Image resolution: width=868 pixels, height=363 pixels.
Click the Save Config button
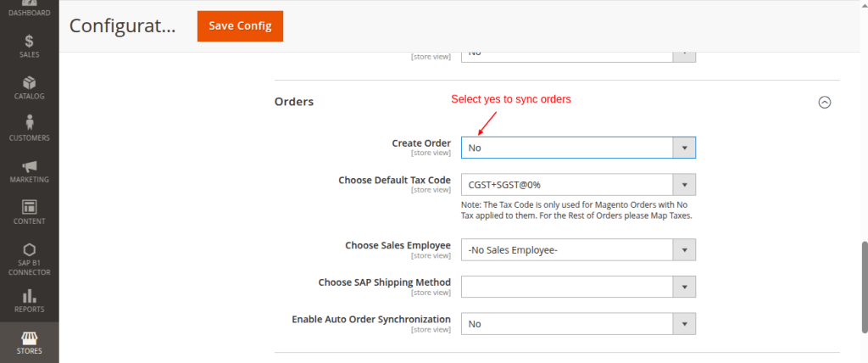tap(240, 25)
